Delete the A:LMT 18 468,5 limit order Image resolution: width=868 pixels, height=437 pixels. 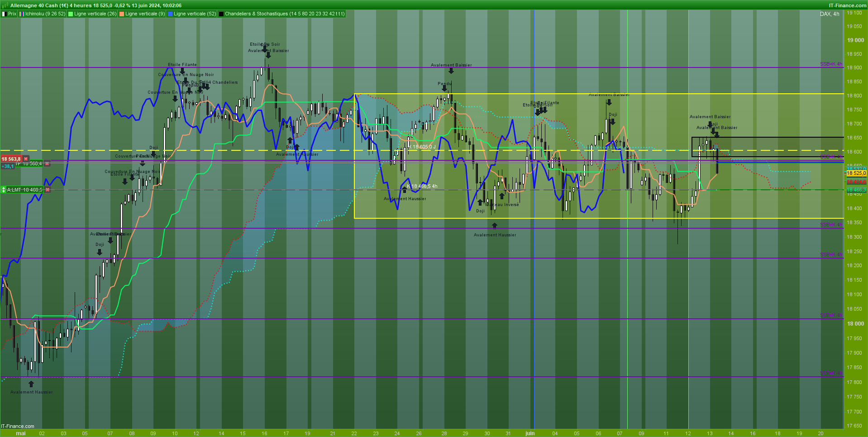(x=48, y=190)
